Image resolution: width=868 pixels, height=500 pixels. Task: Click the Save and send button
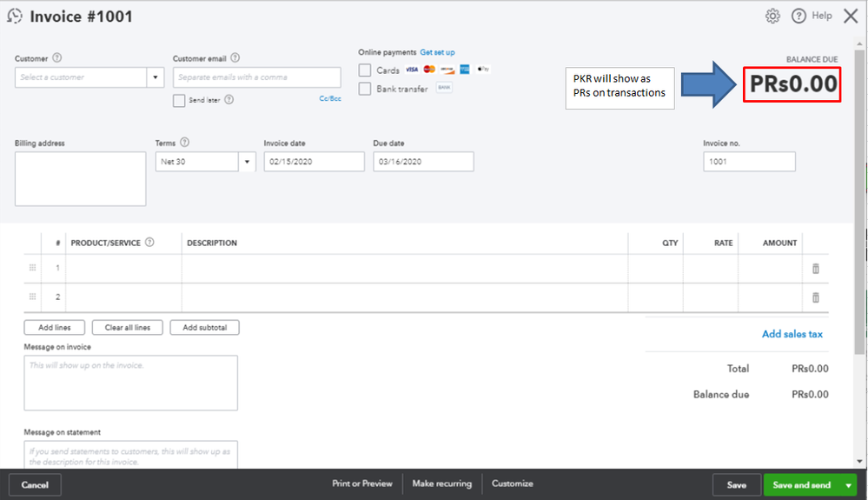(802, 485)
